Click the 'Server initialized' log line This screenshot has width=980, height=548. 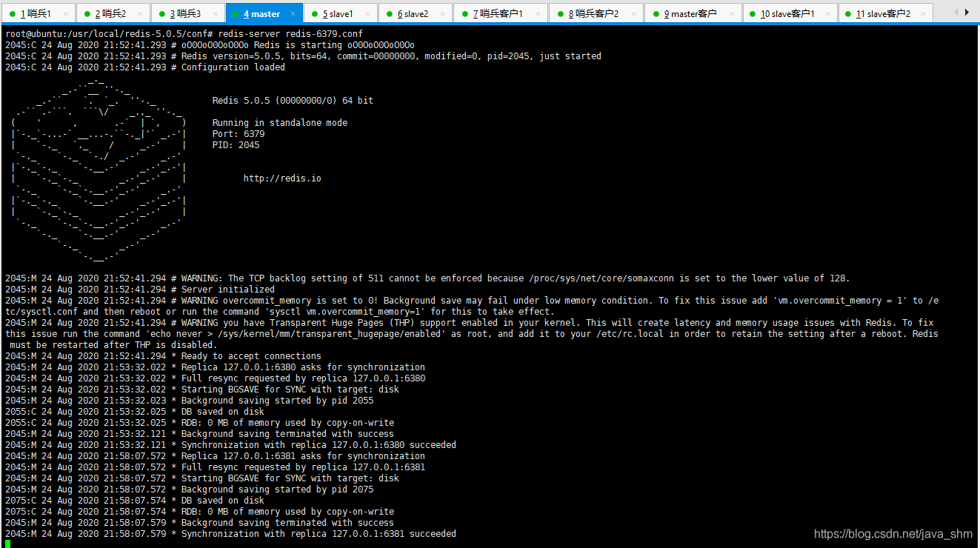[x=140, y=290]
